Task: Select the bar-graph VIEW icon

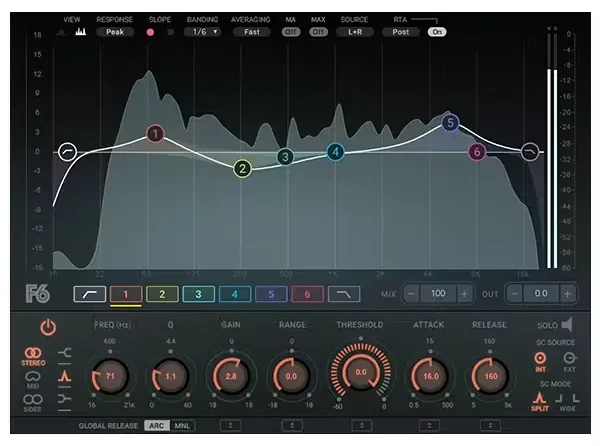Action: tap(80, 32)
